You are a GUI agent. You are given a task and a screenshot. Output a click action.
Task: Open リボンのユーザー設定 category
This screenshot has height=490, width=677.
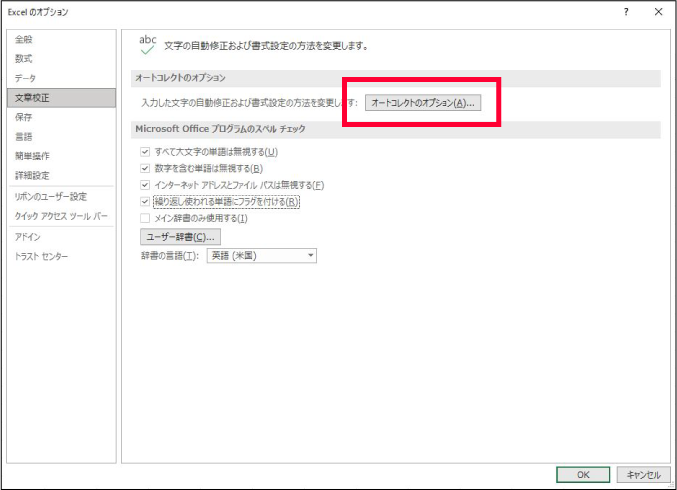coord(50,197)
